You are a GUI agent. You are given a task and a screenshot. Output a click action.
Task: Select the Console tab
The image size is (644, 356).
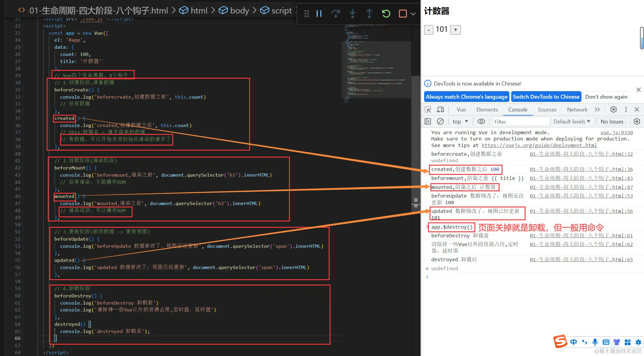(517, 110)
